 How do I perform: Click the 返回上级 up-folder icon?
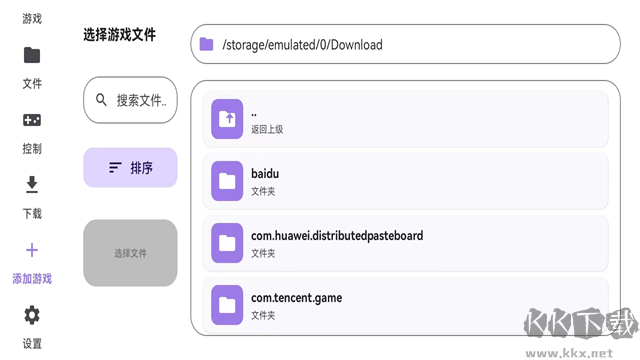coord(227,119)
